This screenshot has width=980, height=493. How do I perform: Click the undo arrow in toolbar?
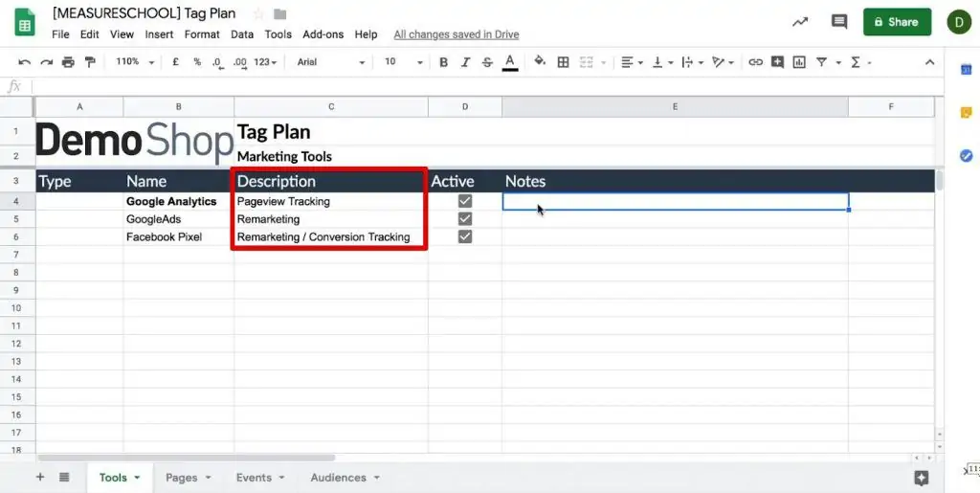(x=24, y=62)
